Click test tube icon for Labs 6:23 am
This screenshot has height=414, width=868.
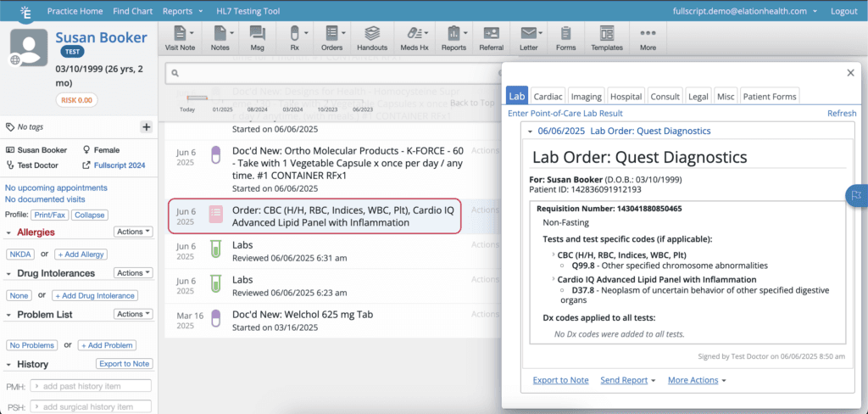(x=216, y=283)
